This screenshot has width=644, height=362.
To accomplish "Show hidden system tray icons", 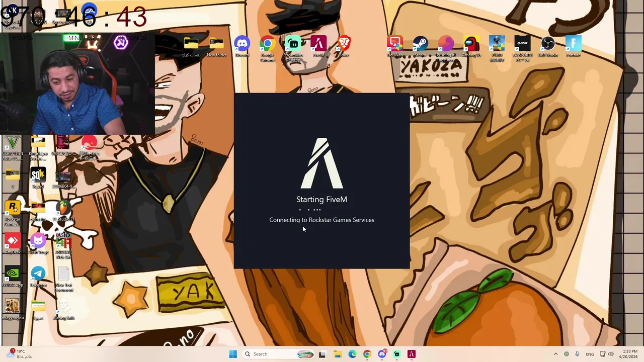I will (555, 354).
